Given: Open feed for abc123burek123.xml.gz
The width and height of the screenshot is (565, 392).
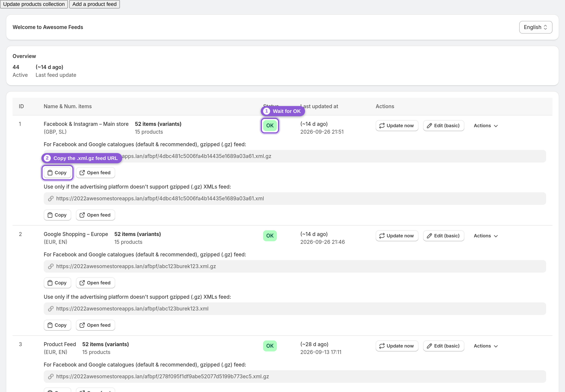Looking at the screenshot, I should (95, 283).
